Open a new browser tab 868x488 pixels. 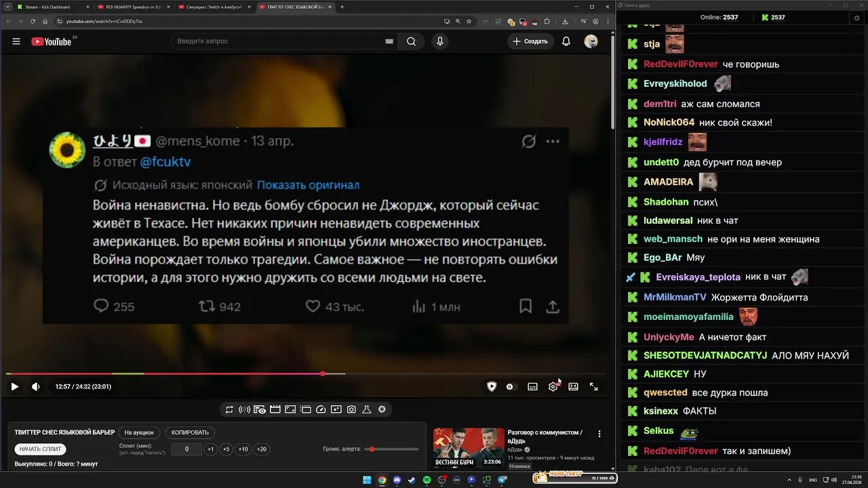tap(342, 7)
